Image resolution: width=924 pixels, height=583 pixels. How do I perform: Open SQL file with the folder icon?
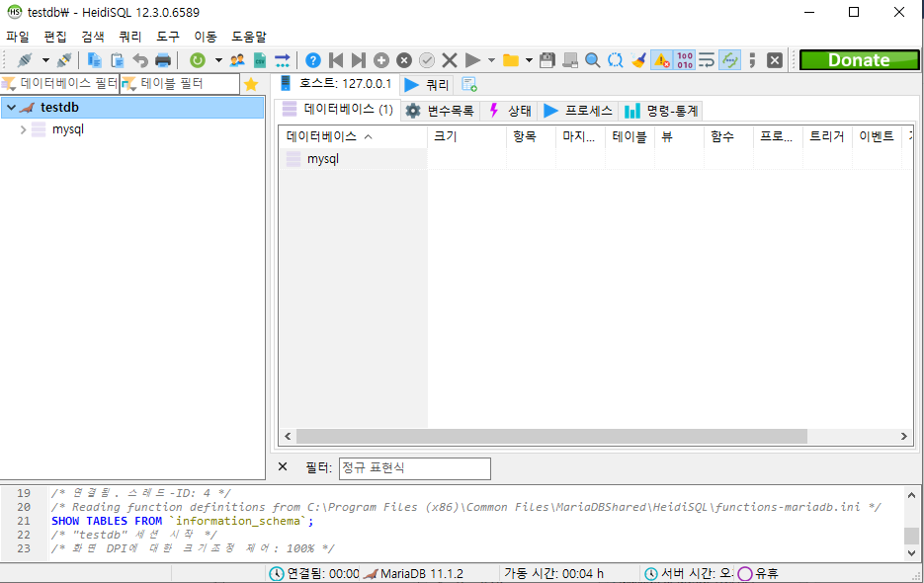[510, 60]
